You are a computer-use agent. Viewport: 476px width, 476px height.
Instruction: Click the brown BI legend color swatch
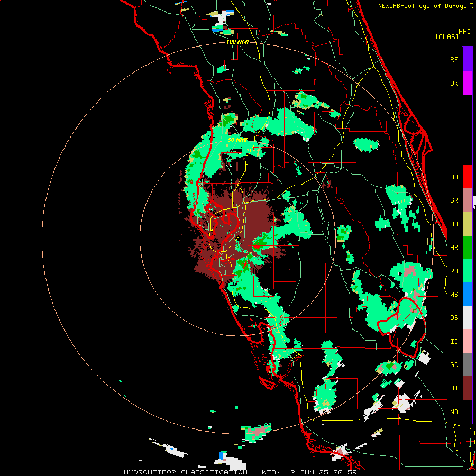[x=467, y=388]
